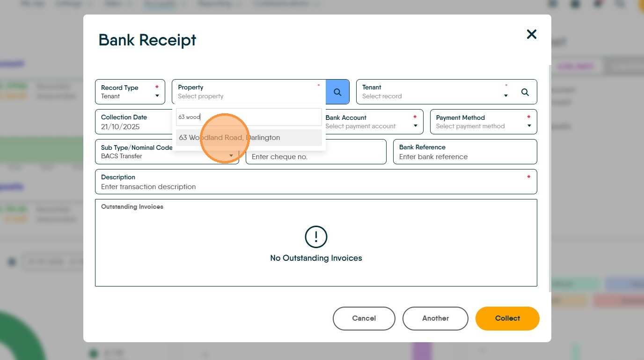Select 63 Woodland Road, Darlington option

249,138
